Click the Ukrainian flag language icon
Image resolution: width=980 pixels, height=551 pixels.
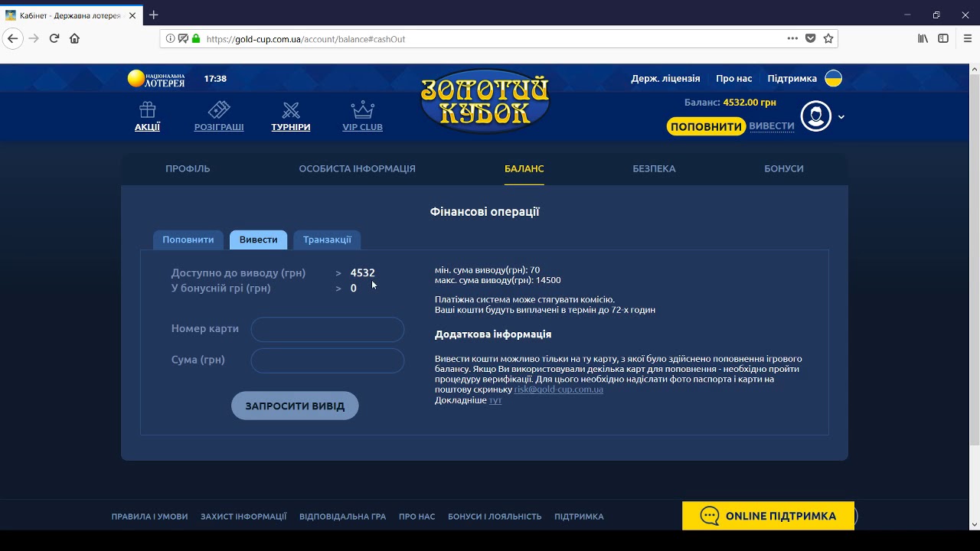click(833, 78)
